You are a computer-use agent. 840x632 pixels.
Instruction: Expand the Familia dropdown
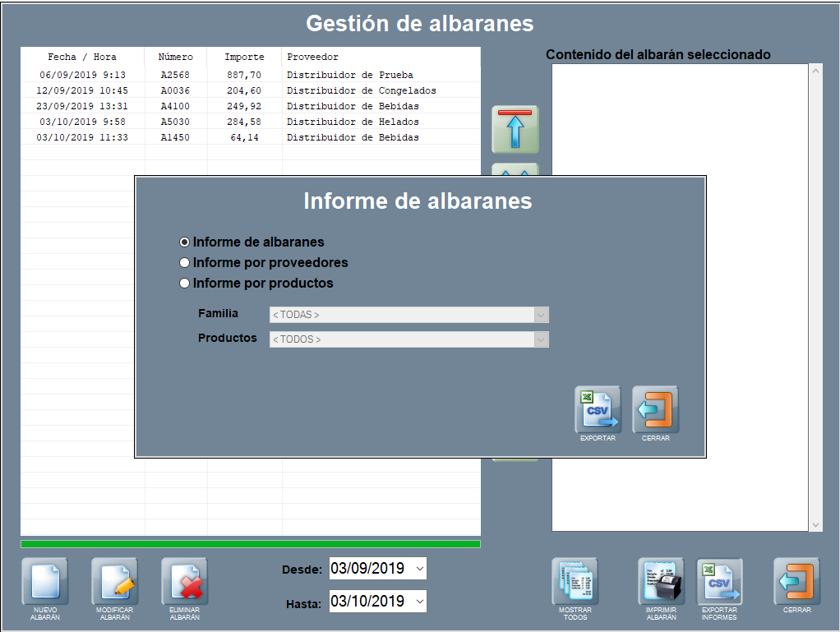pos(540,315)
